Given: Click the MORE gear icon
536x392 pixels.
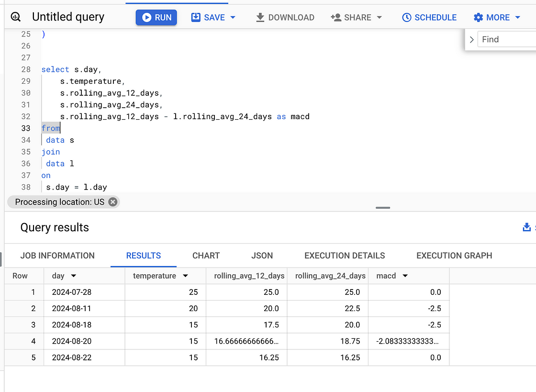Looking at the screenshot, I should tap(478, 17).
